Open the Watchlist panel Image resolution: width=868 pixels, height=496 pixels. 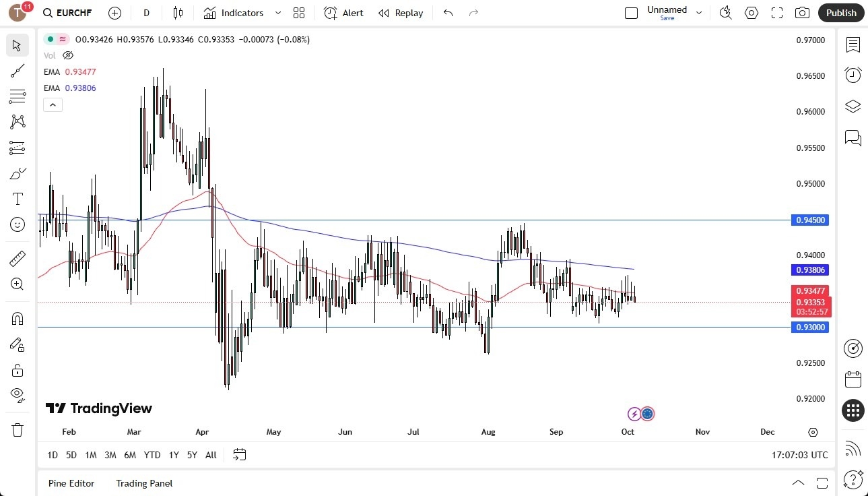point(853,45)
